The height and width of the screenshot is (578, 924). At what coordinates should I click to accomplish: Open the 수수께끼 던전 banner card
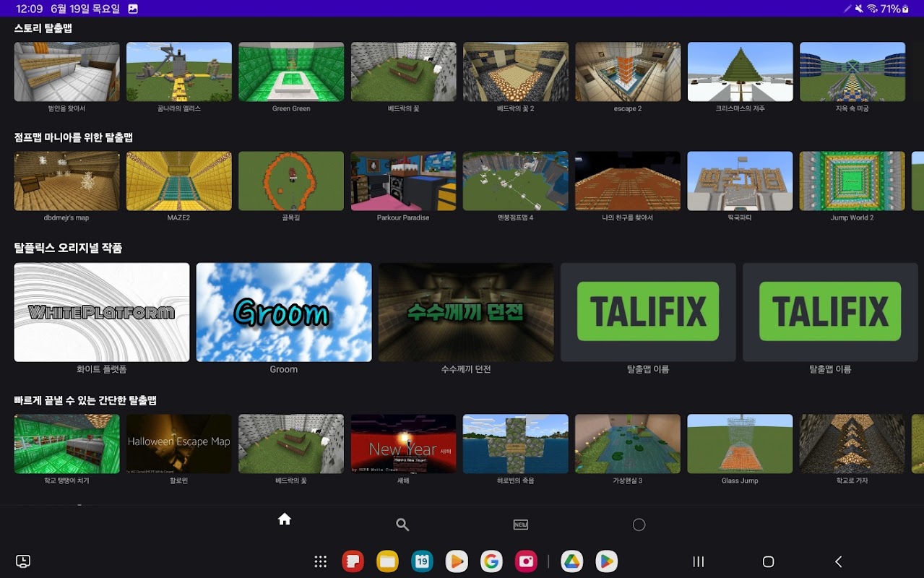466,312
